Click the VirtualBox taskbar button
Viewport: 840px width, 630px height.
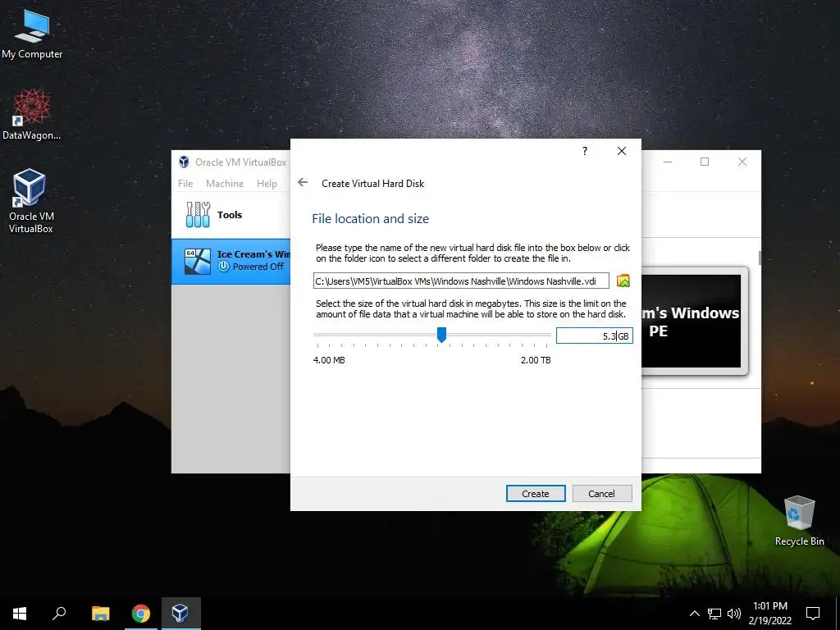pos(180,614)
